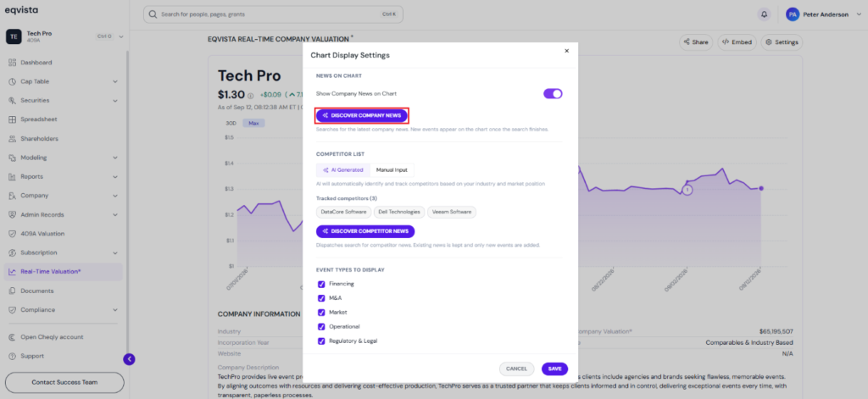
Task: Click the Support question mark icon
Action: [12, 356]
